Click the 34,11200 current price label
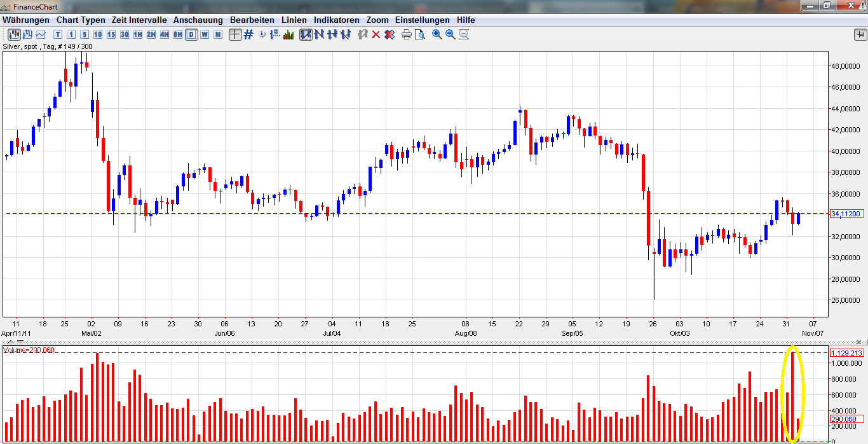The image size is (868, 444). coord(846,214)
